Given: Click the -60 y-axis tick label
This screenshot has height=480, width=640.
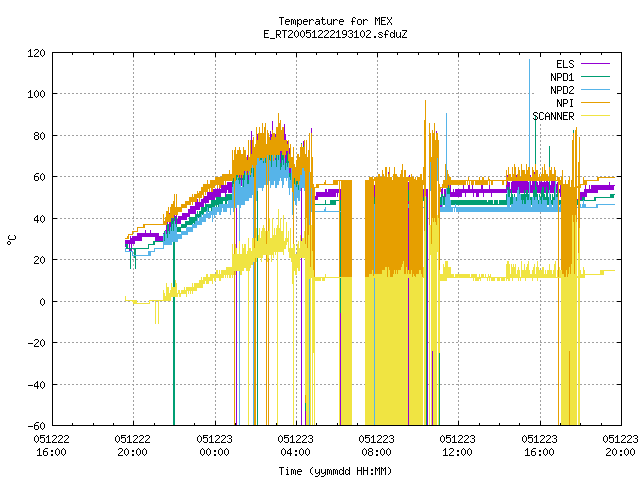Looking at the screenshot, I should (x=36, y=426).
